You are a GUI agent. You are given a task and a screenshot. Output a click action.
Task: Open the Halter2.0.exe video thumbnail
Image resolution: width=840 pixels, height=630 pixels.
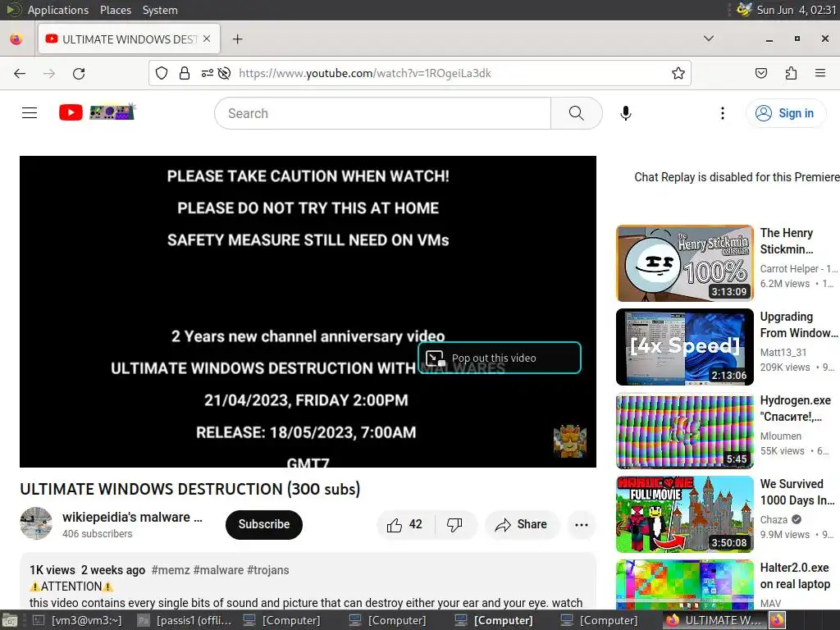pyautogui.click(x=685, y=584)
